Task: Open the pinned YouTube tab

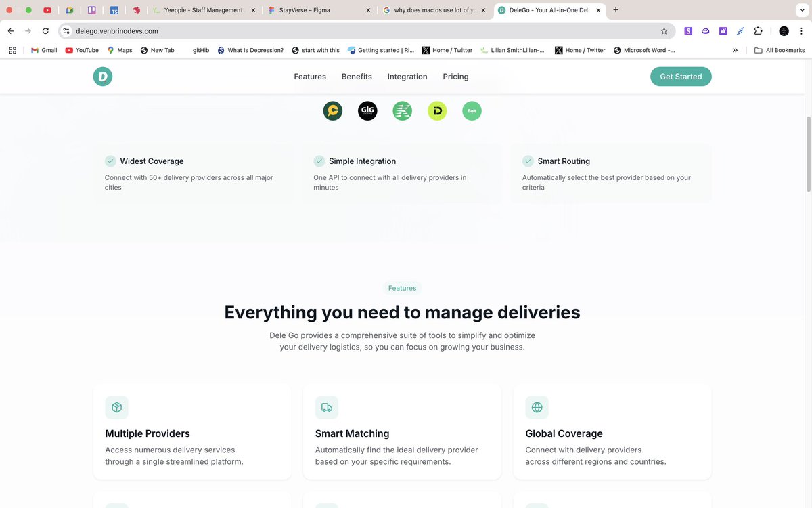Action: pyautogui.click(x=47, y=10)
